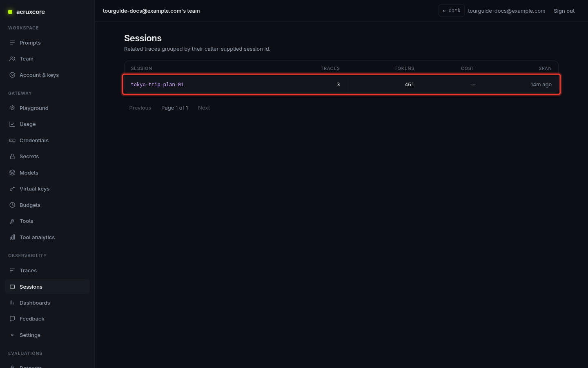
Task: Toggle the dark theme switch
Action: click(451, 11)
